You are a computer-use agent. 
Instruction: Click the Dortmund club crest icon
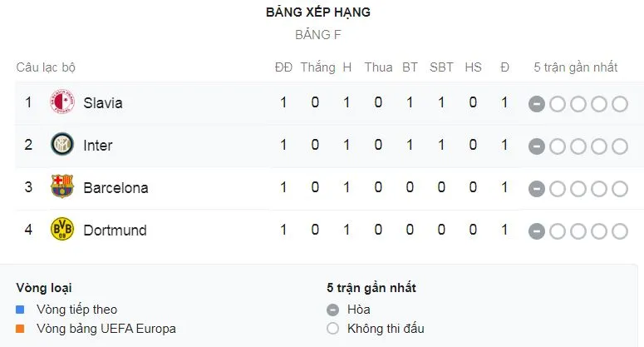(x=62, y=230)
